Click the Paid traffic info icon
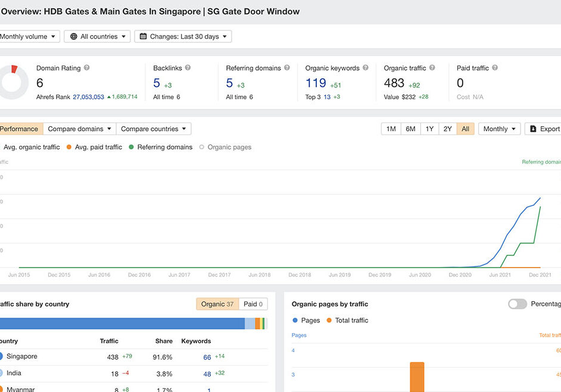This screenshot has height=392, width=561. [x=495, y=68]
